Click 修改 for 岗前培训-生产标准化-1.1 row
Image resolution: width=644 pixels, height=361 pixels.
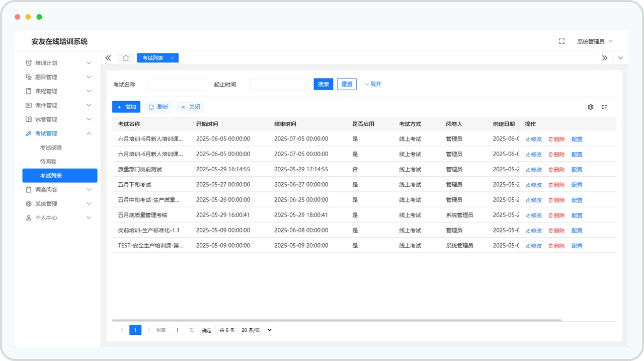point(534,231)
